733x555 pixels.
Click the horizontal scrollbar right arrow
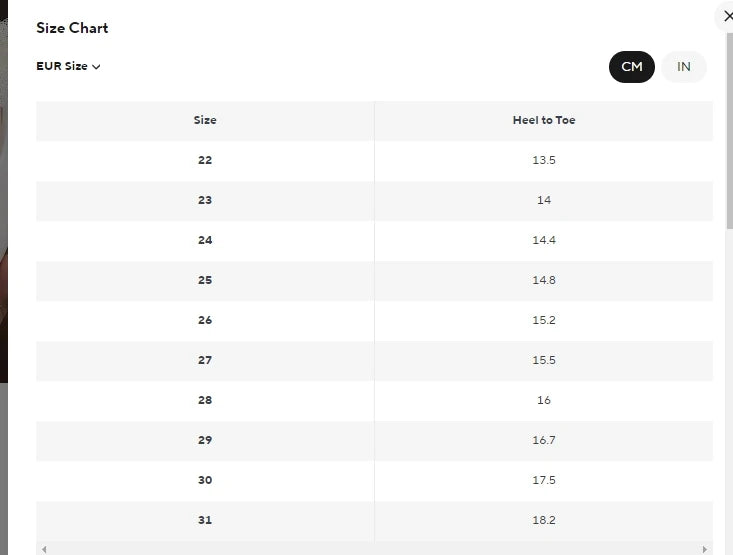tap(705, 549)
